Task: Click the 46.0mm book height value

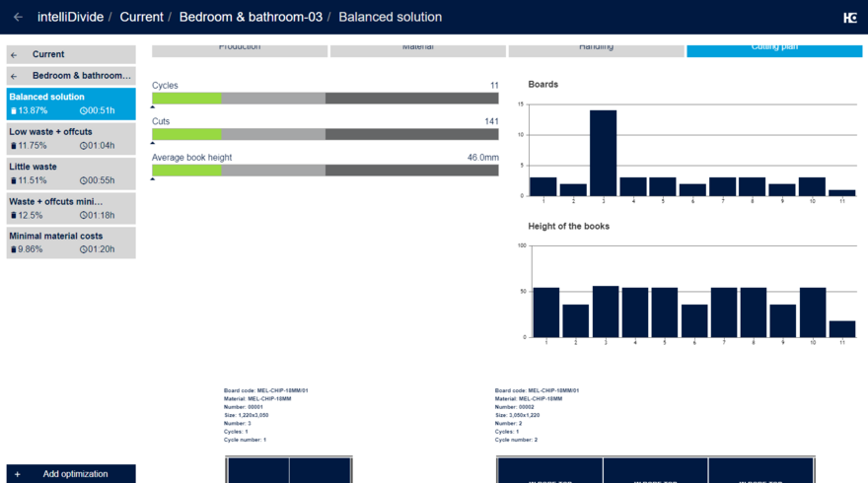Action: 482,158
